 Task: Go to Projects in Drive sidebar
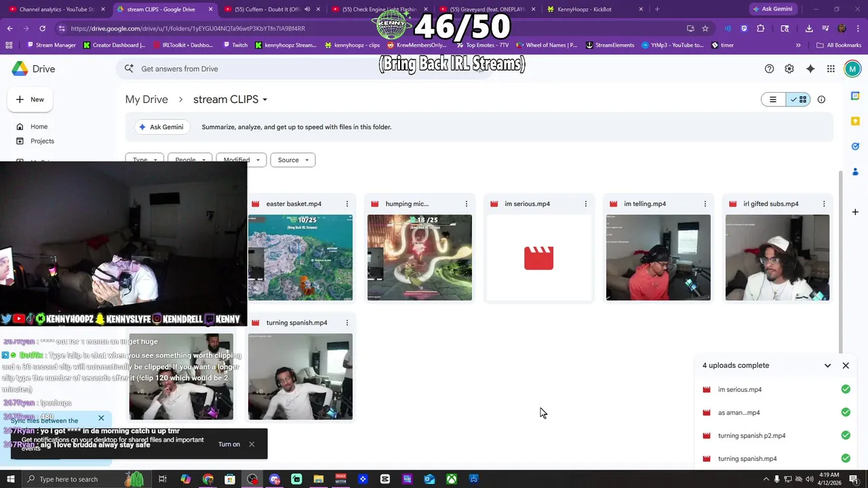pyautogui.click(x=42, y=141)
